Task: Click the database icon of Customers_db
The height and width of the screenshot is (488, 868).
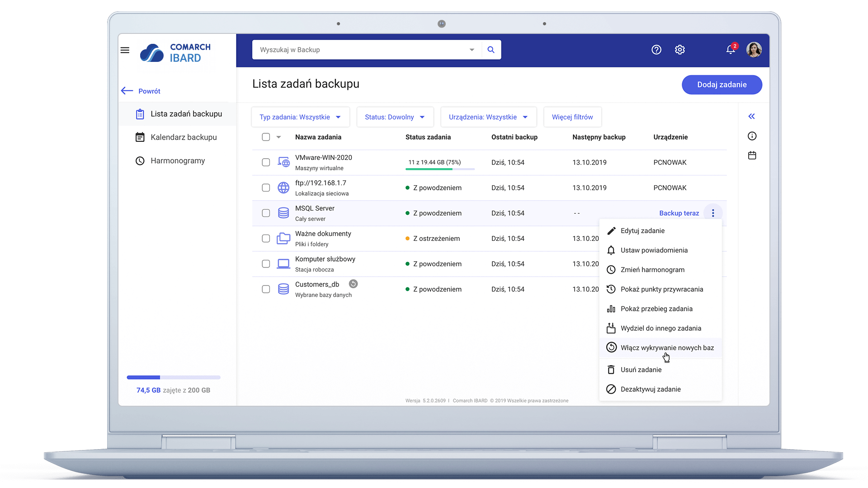Action: coord(283,289)
